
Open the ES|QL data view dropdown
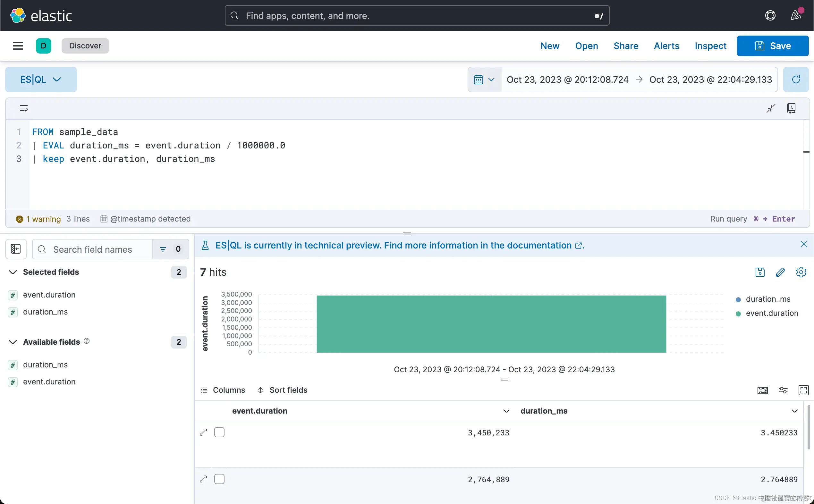tap(41, 79)
